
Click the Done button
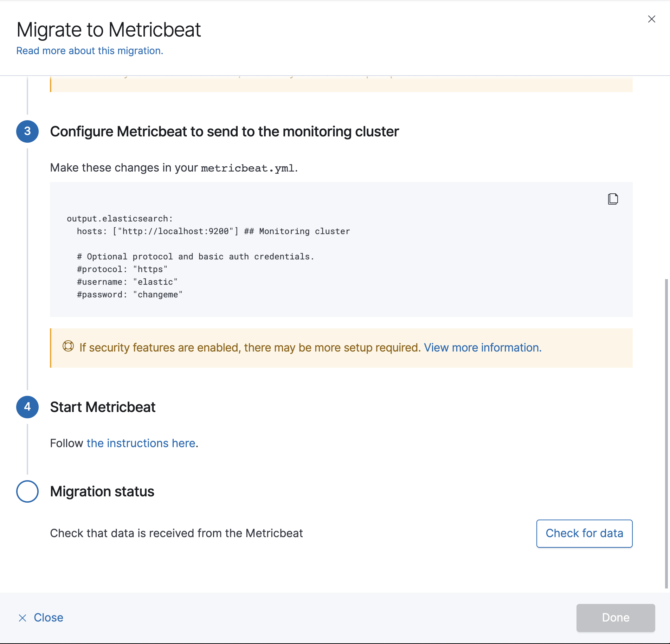[x=616, y=618]
